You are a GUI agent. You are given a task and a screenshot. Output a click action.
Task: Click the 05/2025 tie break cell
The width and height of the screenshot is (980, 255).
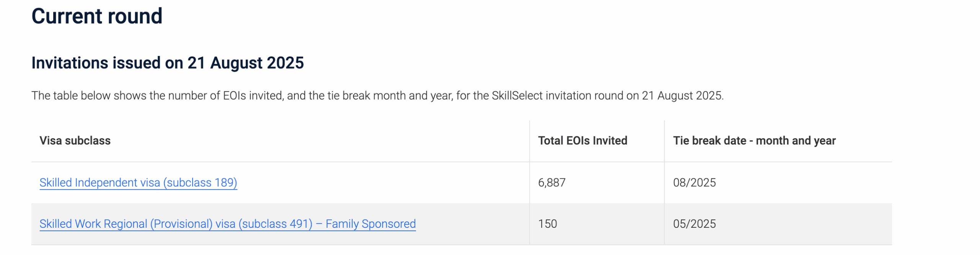(694, 224)
